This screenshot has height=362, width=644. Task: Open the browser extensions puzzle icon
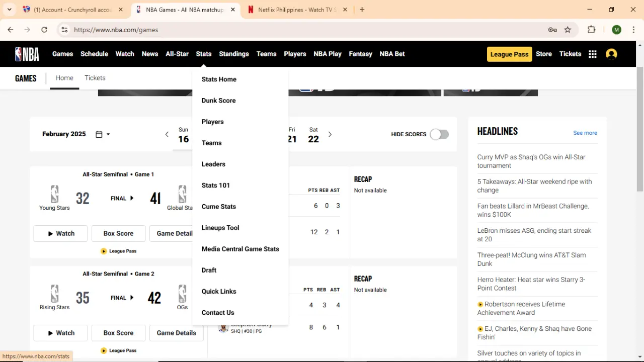[x=592, y=30]
